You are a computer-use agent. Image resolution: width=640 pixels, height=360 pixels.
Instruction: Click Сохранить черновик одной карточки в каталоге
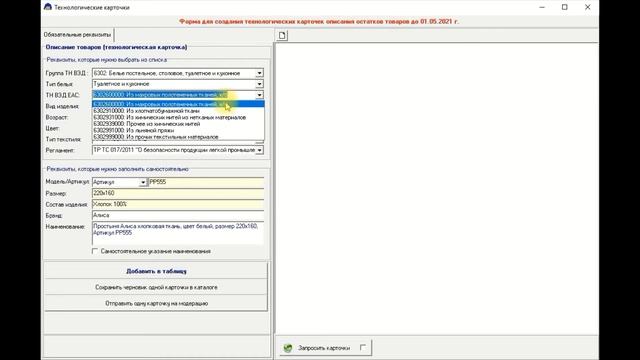click(x=156, y=287)
